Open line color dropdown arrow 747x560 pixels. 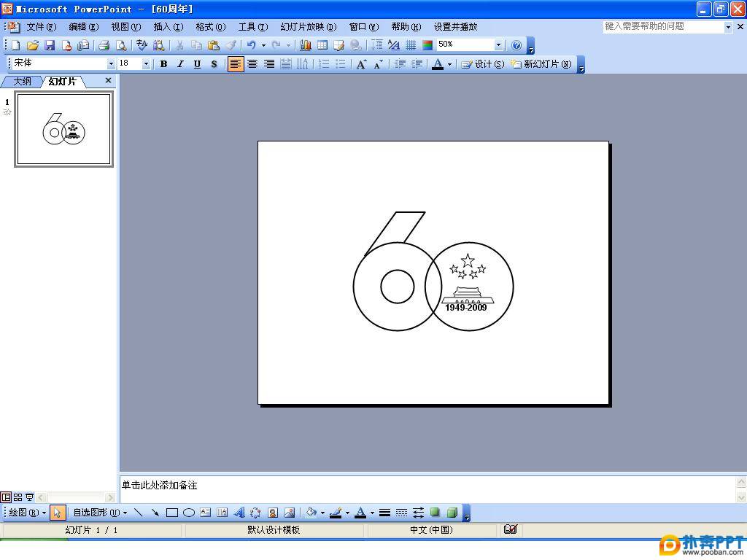[x=347, y=513]
